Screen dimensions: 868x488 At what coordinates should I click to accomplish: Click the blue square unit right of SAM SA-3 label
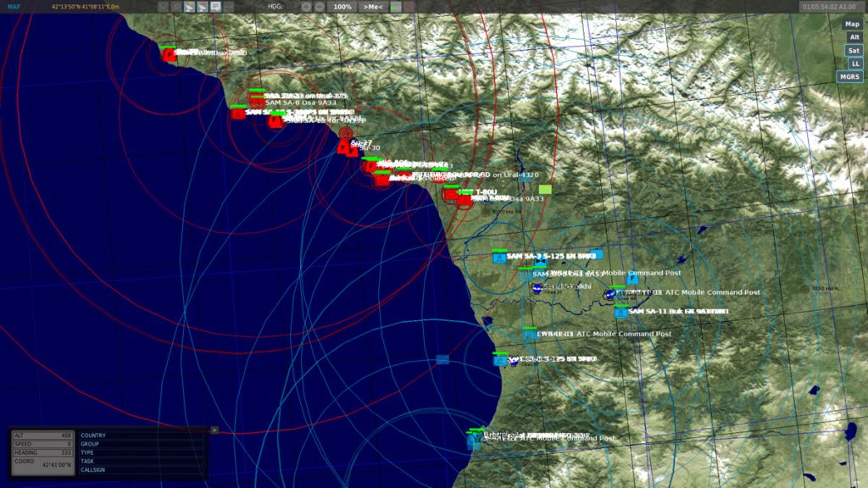click(596, 254)
